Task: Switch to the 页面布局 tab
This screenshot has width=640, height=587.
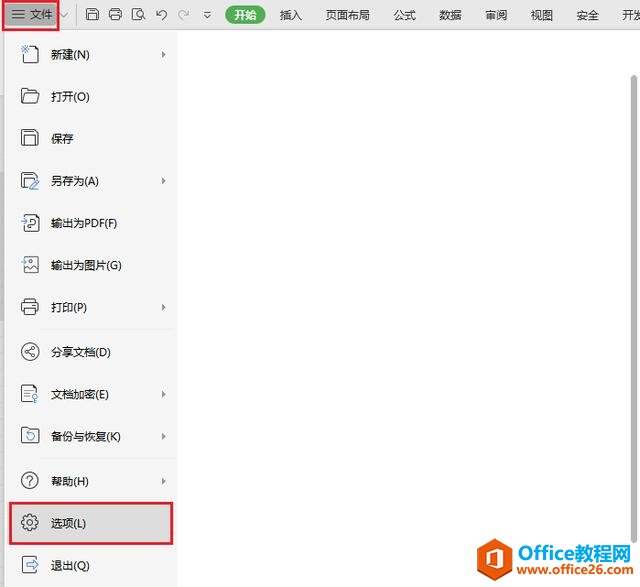Action: pos(347,16)
